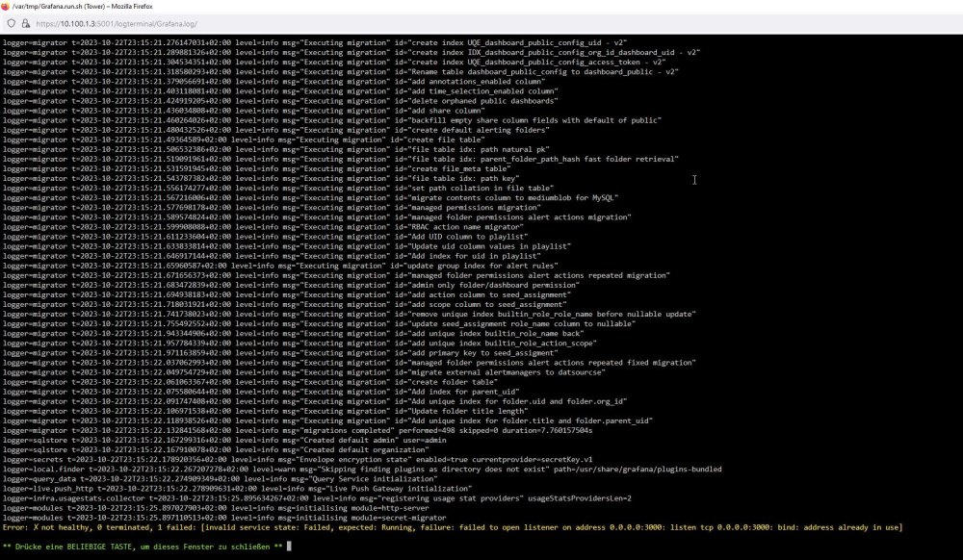Click the log line "delete orphaned public dashboards"

point(280,101)
